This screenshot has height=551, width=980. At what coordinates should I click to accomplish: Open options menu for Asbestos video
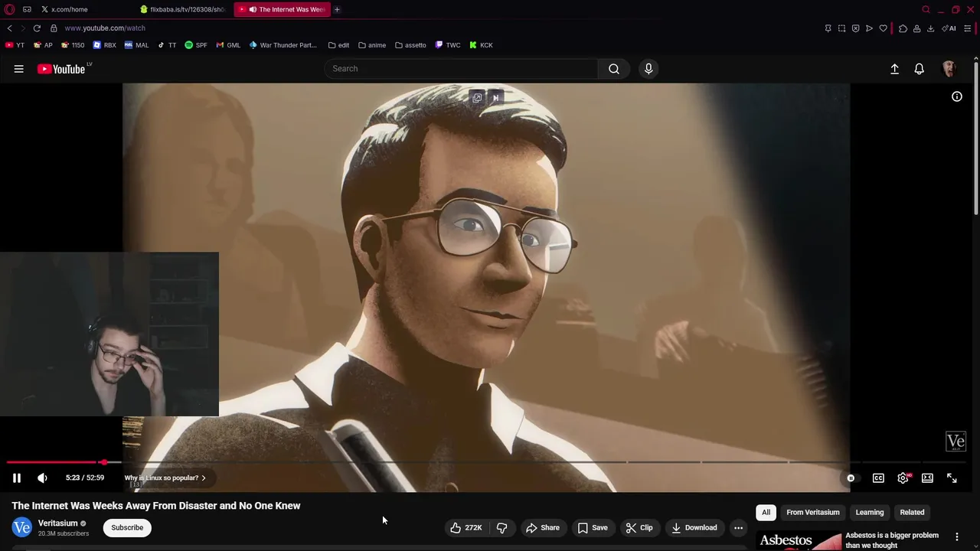956,536
